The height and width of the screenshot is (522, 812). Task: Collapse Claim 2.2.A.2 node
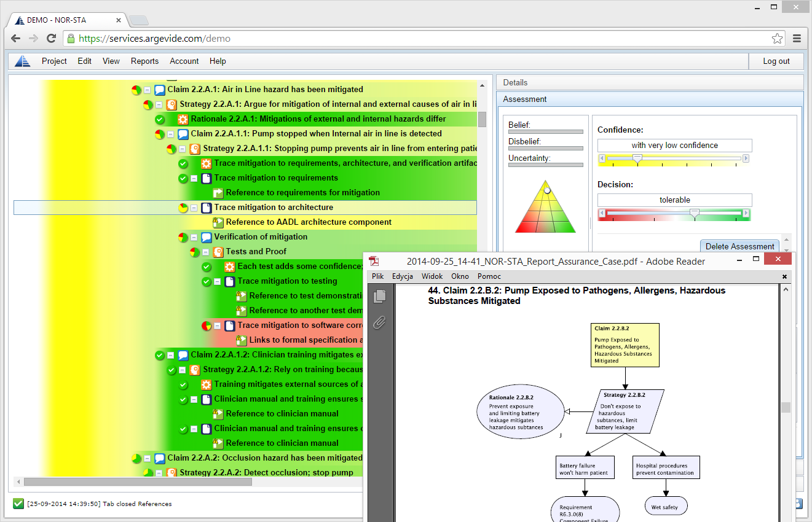[x=148, y=458]
